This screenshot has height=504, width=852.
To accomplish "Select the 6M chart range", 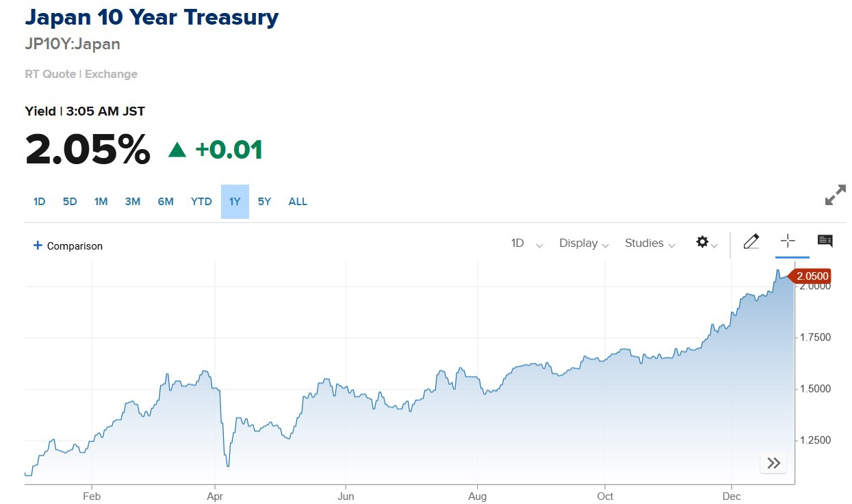I will pyautogui.click(x=166, y=202).
